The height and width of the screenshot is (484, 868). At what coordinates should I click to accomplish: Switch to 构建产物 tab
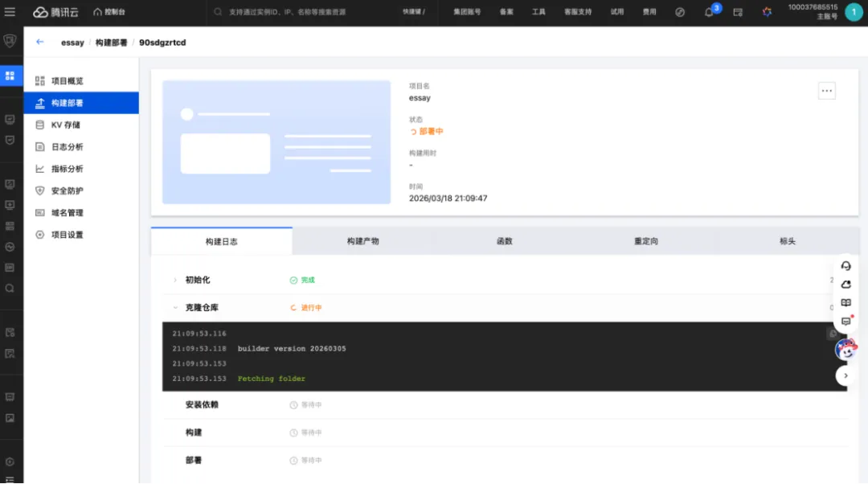(363, 241)
